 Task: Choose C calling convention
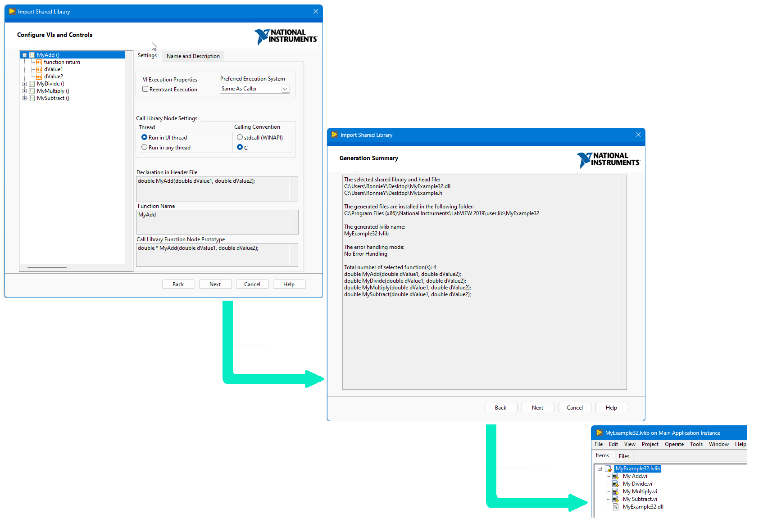(x=240, y=147)
